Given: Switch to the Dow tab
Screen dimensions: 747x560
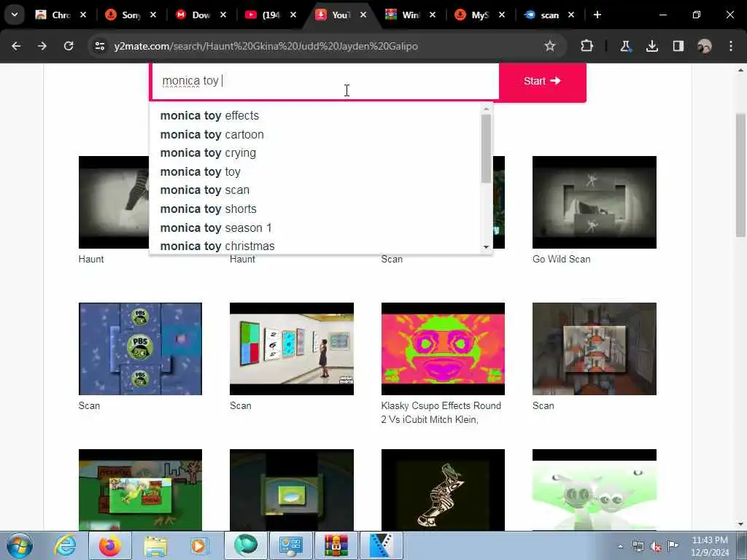Looking at the screenshot, I should coord(200,15).
